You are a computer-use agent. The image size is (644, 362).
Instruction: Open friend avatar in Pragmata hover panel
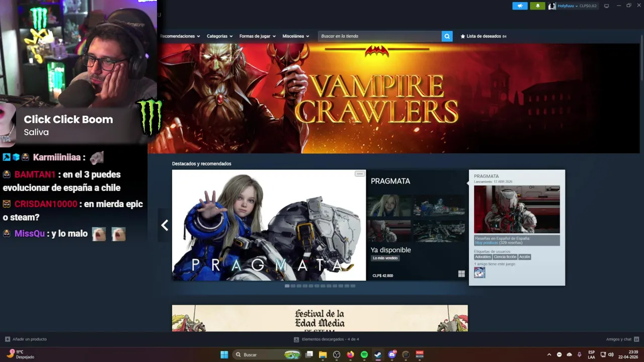click(x=479, y=273)
